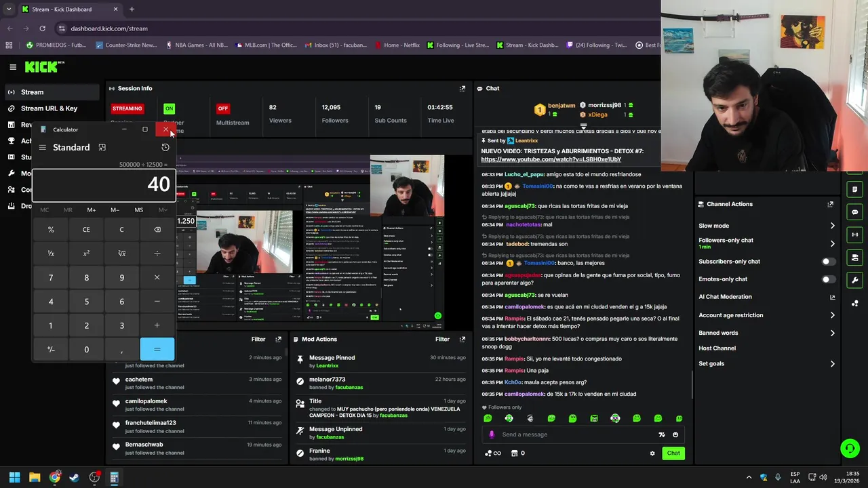
Task: Click the MS memory store button
Action: coord(138,210)
